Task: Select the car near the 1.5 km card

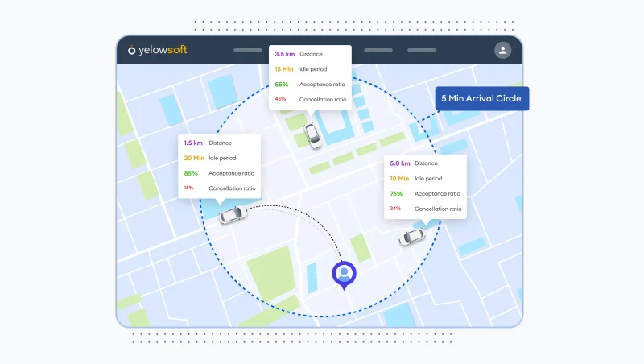Action: coord(231,215)
